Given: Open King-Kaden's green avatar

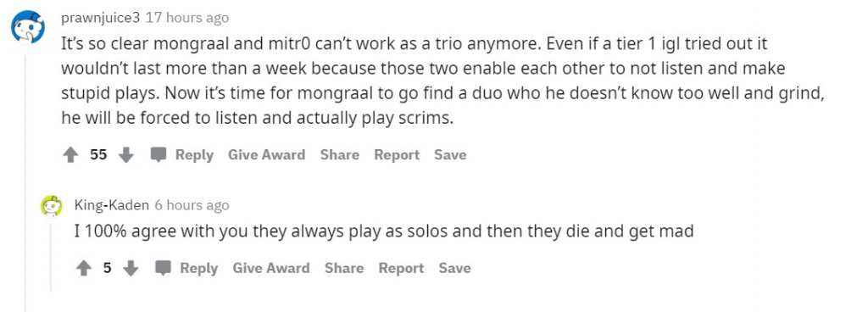Looking at the screenshot, I should (x=52, y=206).
